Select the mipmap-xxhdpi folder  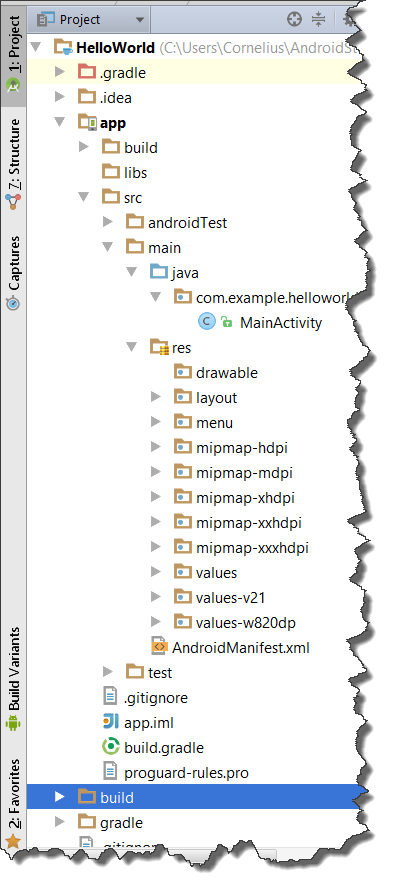248,523
